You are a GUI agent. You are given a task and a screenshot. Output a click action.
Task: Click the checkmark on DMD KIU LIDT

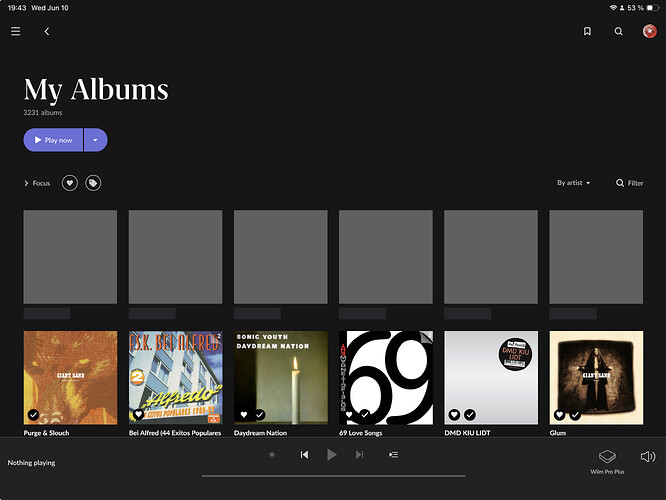[470, 415]
